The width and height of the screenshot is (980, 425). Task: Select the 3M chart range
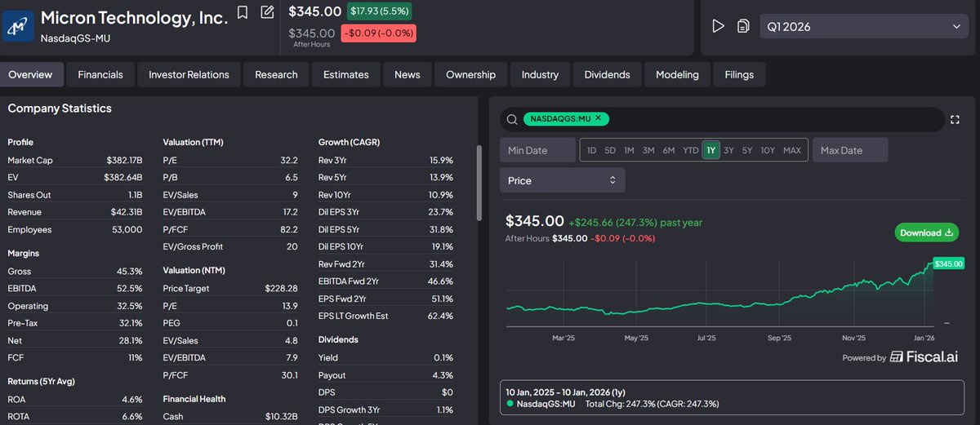648,150
